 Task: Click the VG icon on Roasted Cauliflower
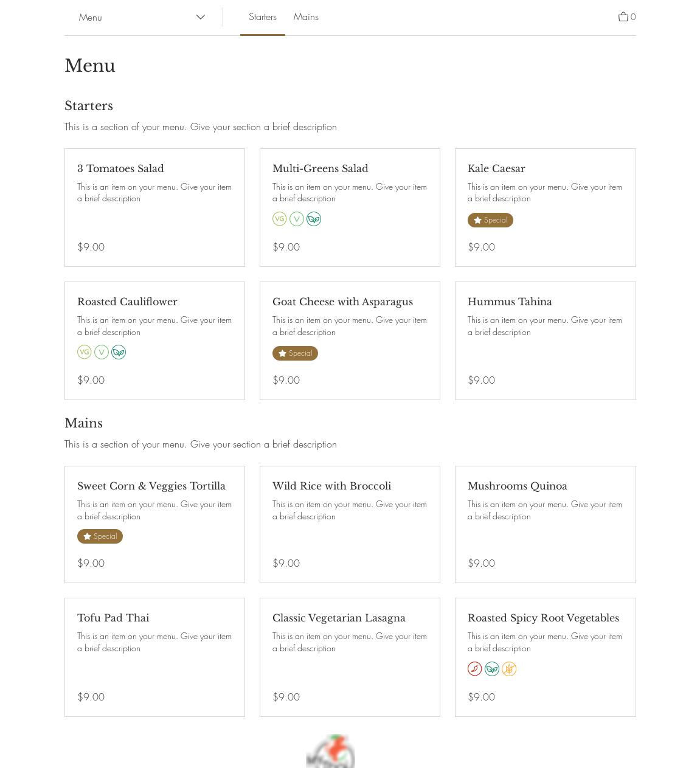84,352
